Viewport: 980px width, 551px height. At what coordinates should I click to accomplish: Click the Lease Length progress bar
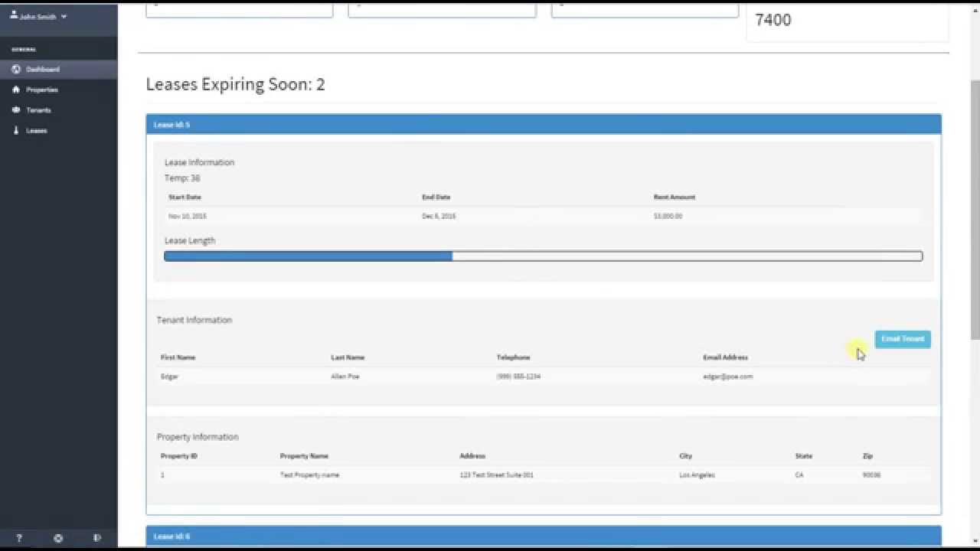tap(544, 256)
